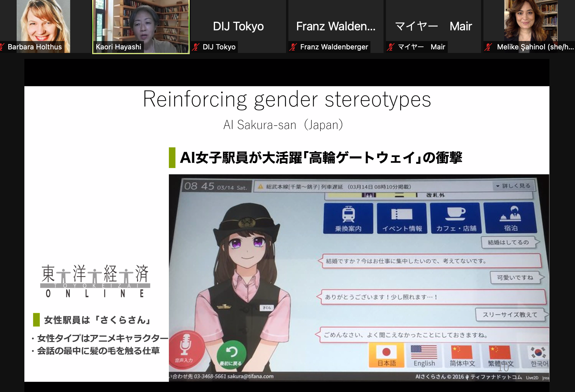Click muted mic icon beside Franz Waldenberger
This screenshot has height=392, width=575.
click(x=293, y=47)
